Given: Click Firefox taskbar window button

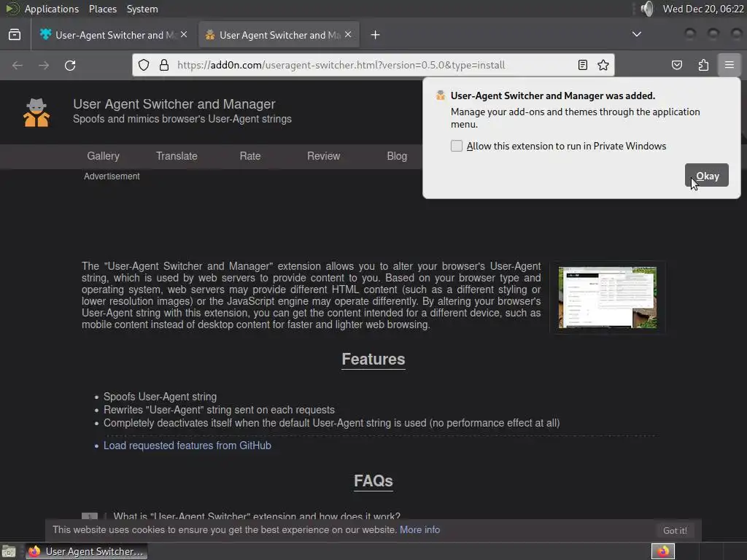Looking at the screenshot, I should click(x=86, y=551).
